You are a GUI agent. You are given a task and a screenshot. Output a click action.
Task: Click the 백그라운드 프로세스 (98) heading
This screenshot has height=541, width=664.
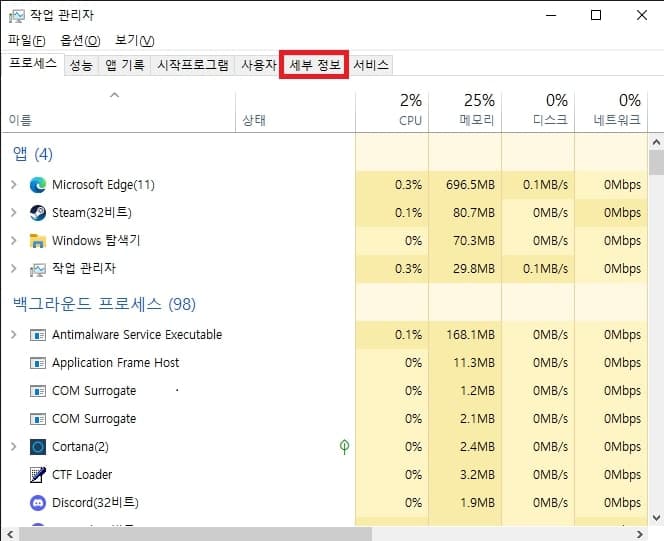tap(104, 304)
